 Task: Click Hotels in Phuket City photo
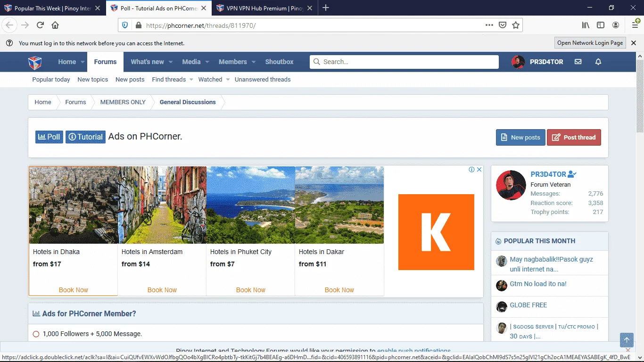pos(251,205)
